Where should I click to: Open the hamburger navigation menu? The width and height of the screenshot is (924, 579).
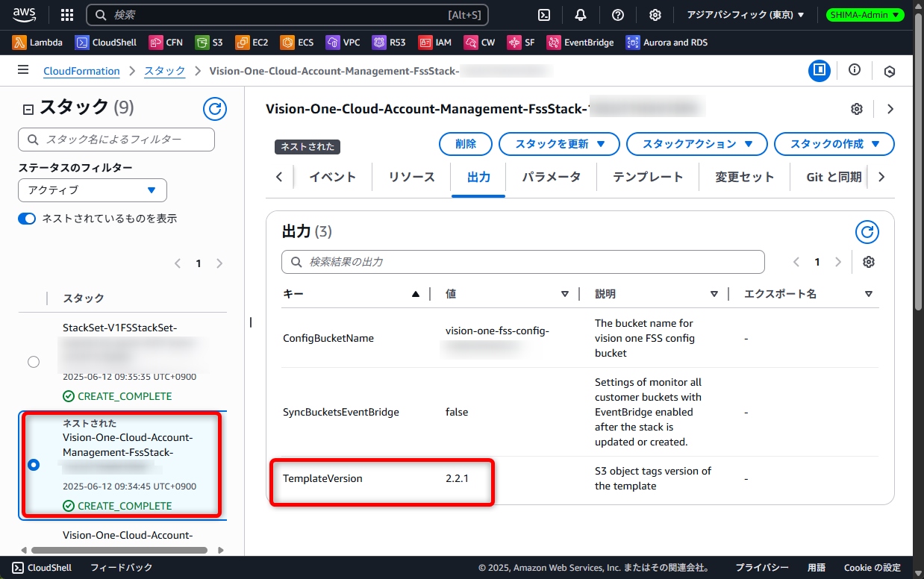click(x=23, y=70)
